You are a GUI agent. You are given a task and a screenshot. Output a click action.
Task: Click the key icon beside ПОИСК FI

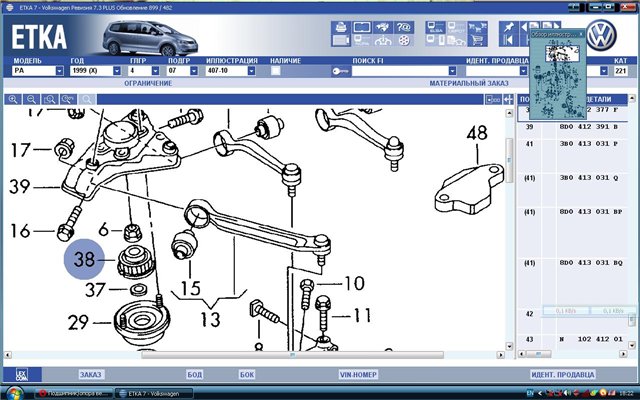pos(341,71)
